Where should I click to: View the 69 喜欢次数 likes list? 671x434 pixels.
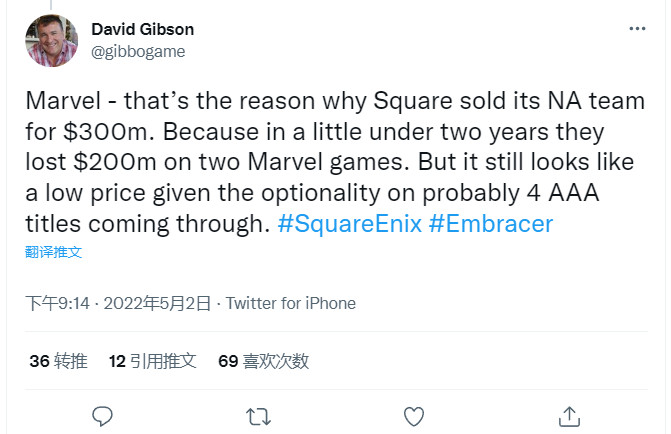[263, 360]
